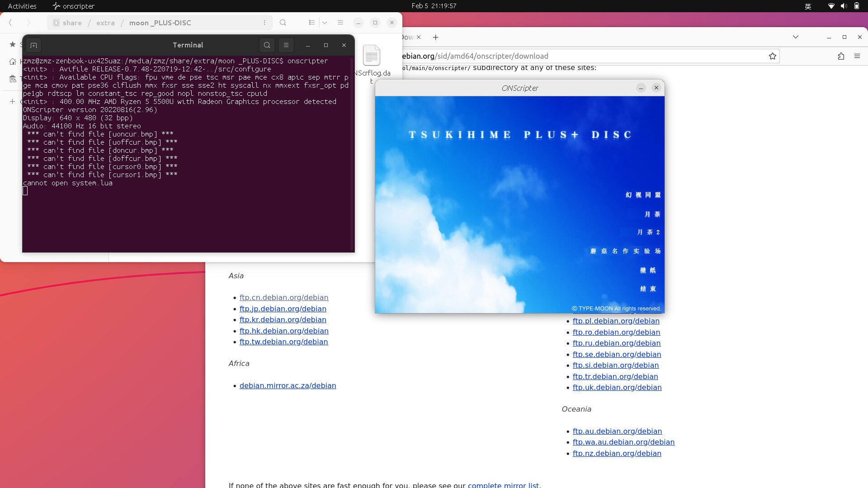Open the browser extensions icon
The image size is (868, 488).
(841, 56)
